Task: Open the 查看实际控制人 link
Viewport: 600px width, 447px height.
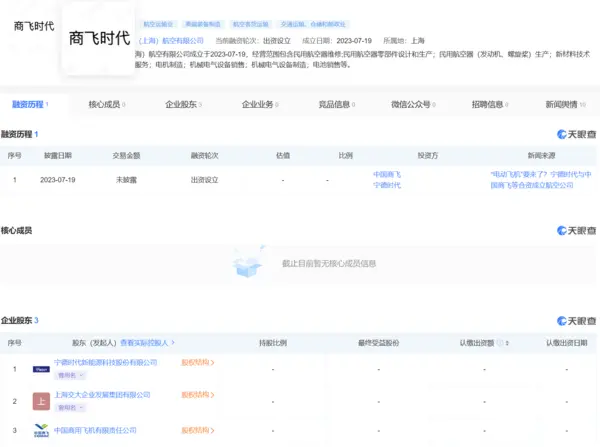Action: click(x=145, y=342)
